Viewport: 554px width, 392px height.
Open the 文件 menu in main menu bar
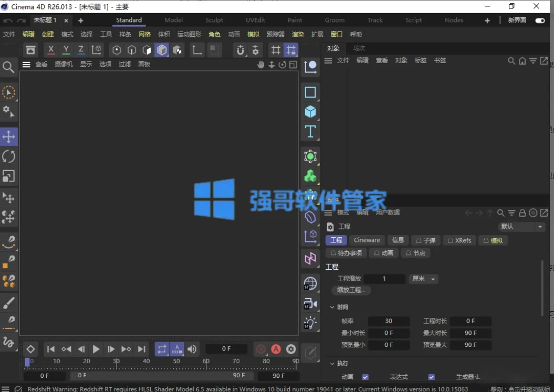click(x=9, y=34)
